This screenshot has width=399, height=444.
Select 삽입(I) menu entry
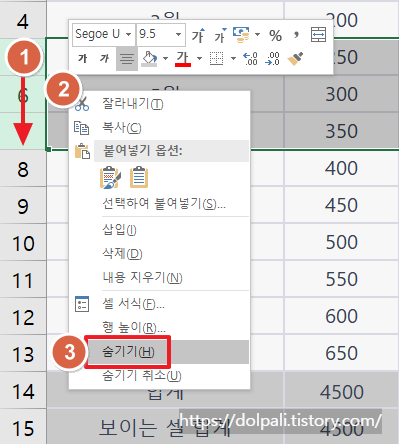coord(159,230)
